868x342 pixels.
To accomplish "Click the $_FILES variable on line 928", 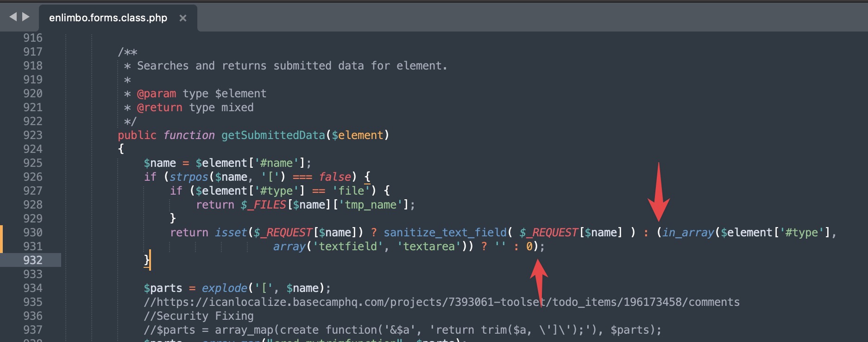I will click(x=263, y=205).
